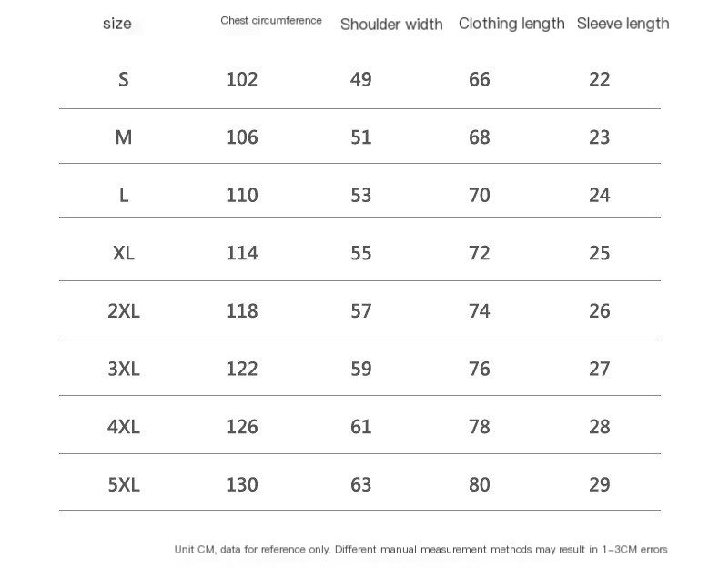
Task: Select the 'Chest circumference' column header
Action: pyautogui.click(x=271, y=20)
